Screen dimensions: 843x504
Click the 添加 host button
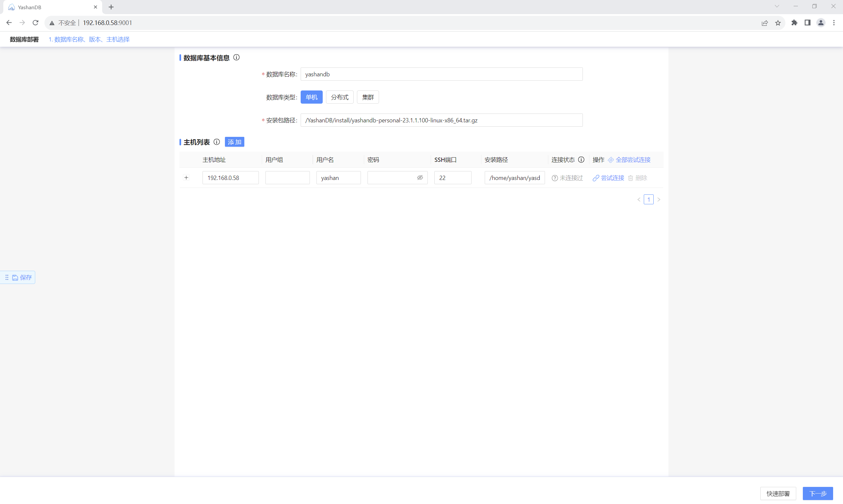[x=234, y=142]
